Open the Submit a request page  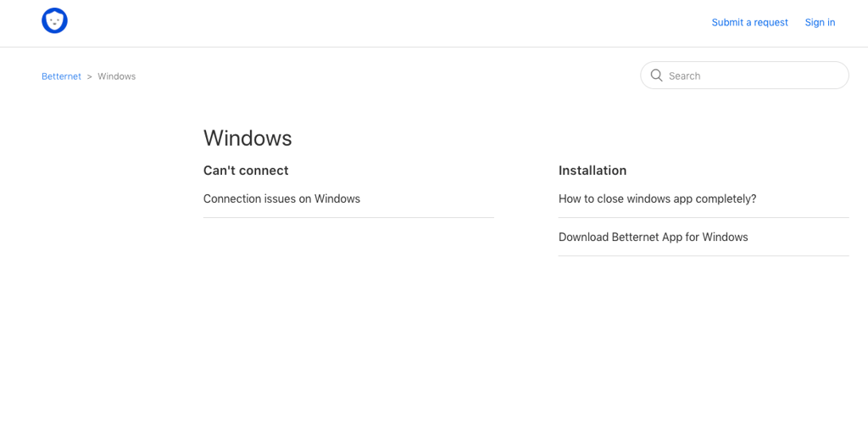(x=749, y=22)
